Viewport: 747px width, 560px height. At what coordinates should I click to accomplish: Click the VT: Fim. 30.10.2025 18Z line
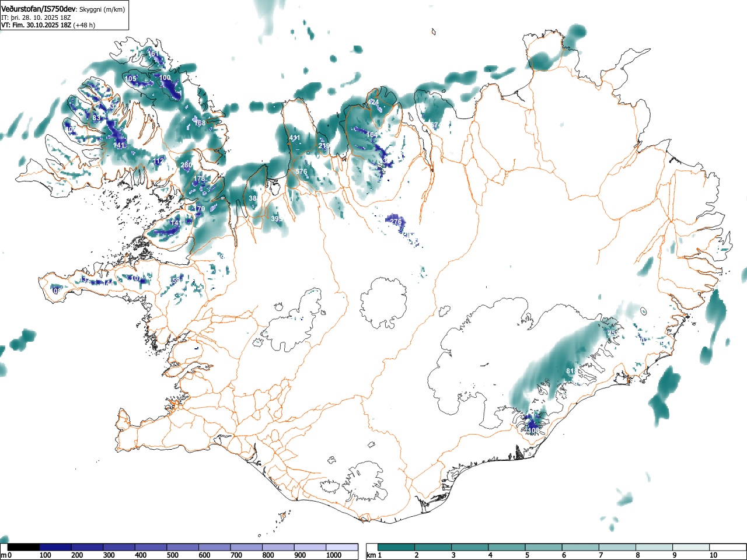(x=36, y=25)
